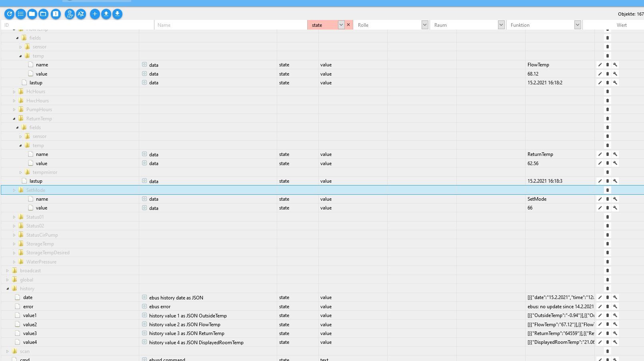Select the history 'value2' object
This screenshot has height=361, width=644.
(30, 325)
